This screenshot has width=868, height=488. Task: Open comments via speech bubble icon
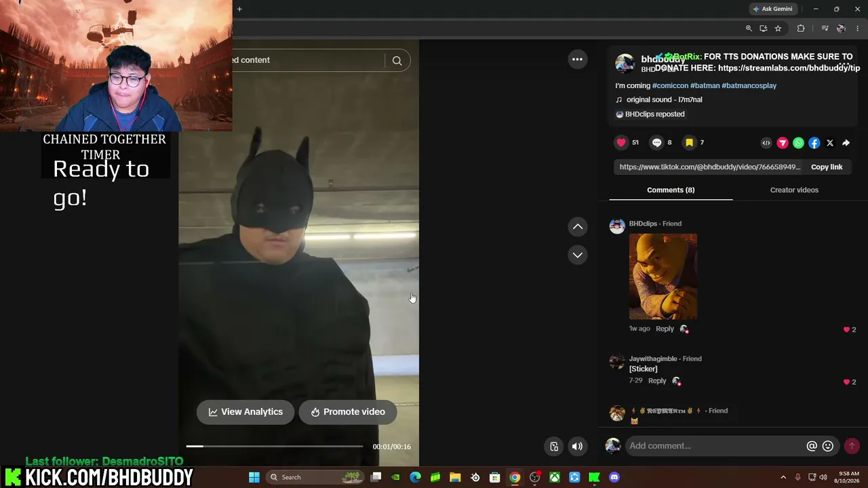point(656,142)
